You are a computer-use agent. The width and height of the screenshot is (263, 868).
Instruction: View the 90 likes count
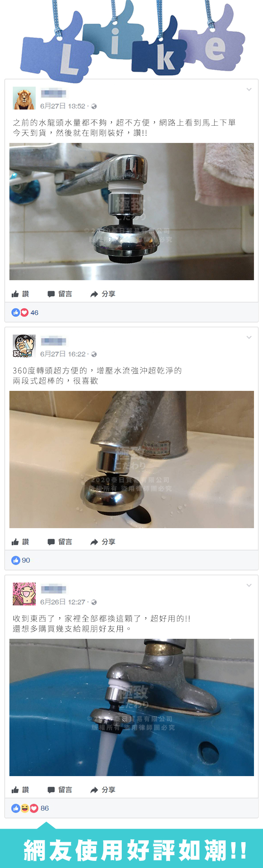coord(21,560)
